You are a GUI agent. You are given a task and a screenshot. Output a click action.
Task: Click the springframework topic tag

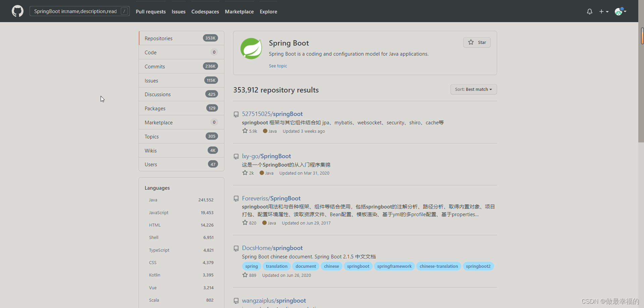(394, 266)
